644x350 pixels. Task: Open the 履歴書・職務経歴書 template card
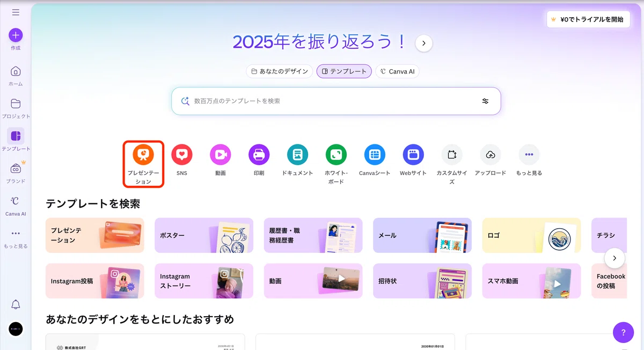pyautogui.click(x=313, y=235)
